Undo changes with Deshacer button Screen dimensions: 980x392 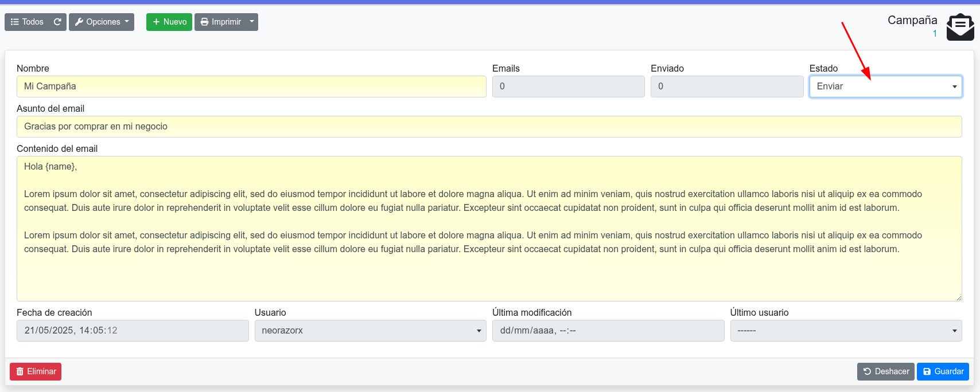click(x=885, y=371)
